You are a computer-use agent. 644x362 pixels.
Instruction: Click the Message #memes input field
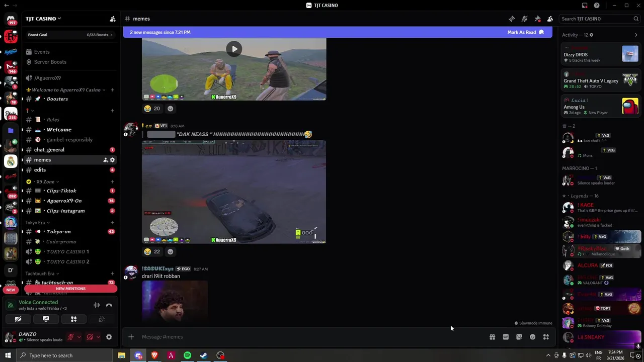312,337
